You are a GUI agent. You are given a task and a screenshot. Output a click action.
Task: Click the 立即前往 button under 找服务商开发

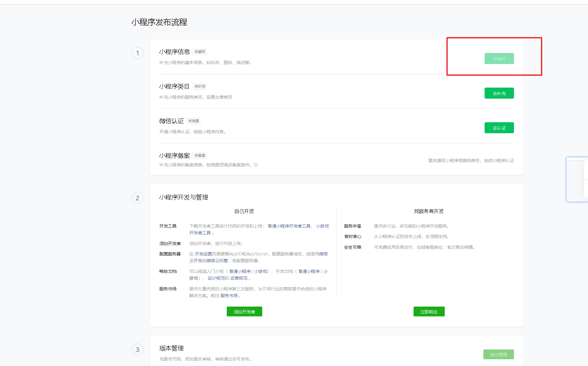(x=429, y=312)
